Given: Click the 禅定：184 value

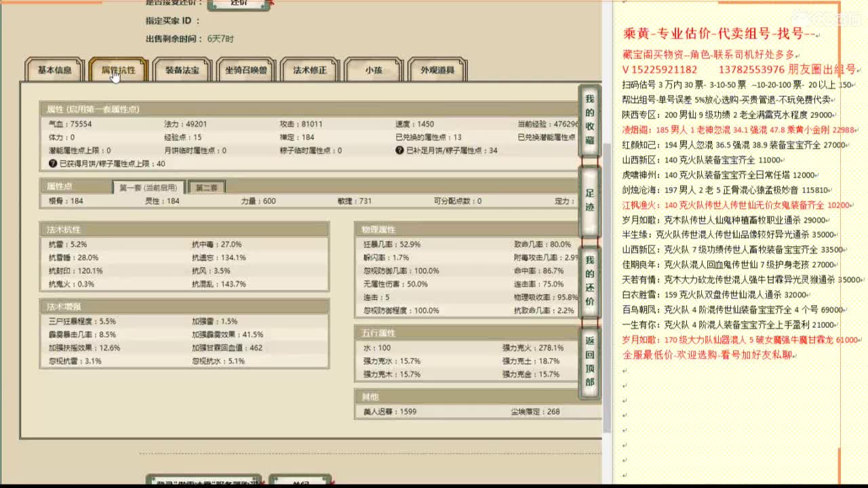Looking at the screenshot, I should point(297,138).
